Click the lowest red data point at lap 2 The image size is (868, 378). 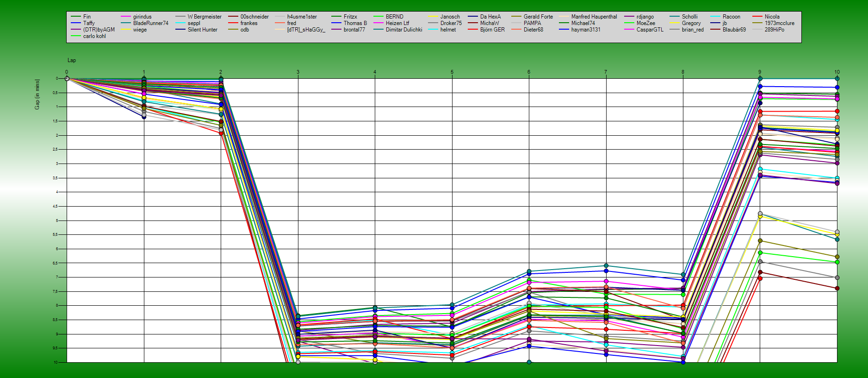221,133
